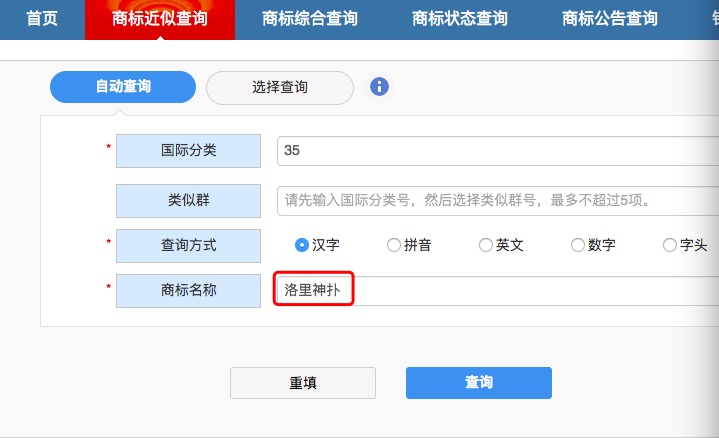The width and height of the screenshot is (719, 438).
Task: Click the 查询方式 label
Action: (x=188, y=245)
